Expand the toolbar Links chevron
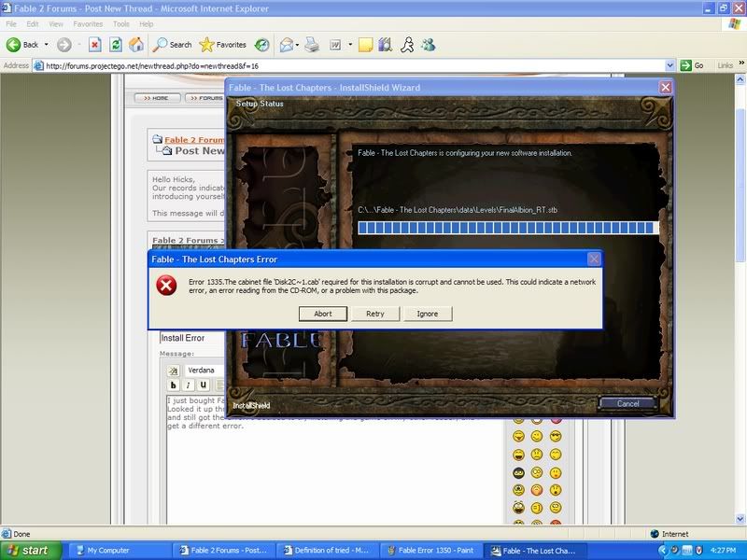This screenshot has height=560, width=747. (740, 63)
